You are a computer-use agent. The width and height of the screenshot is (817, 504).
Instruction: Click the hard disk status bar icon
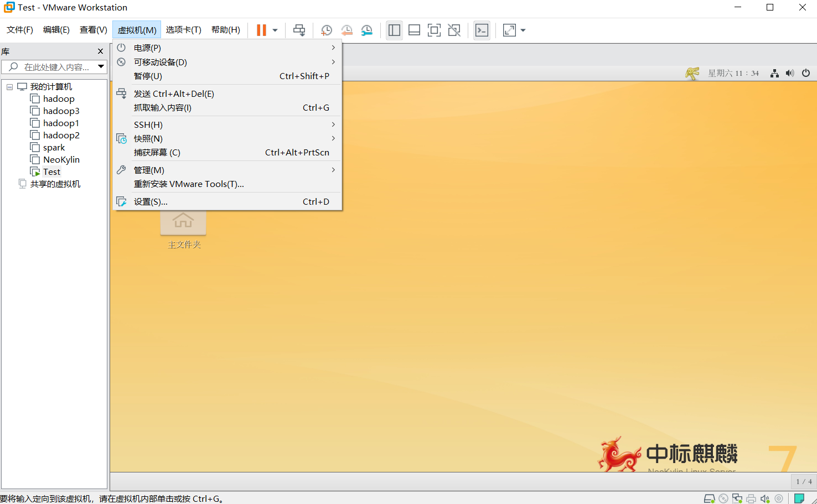click(709, 498)
